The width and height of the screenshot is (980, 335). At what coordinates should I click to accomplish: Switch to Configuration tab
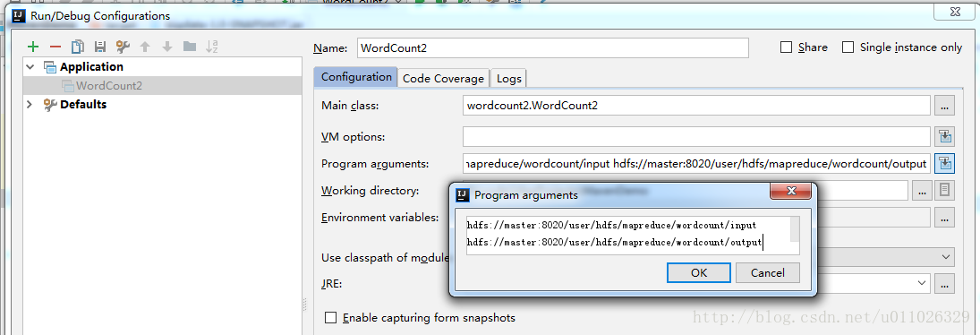tap(356, 78)
